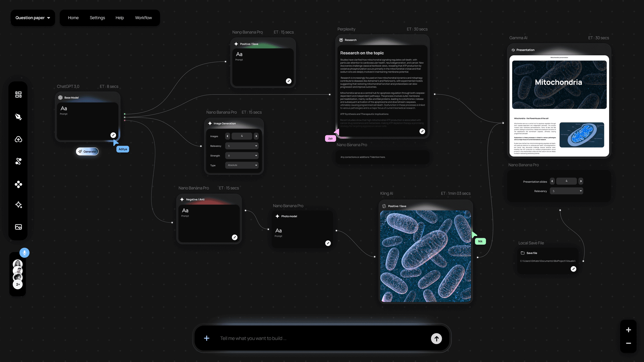
Task: Click the plus attach icon in prompt bar
Action: pyautogui.click(x=207, y=338)
